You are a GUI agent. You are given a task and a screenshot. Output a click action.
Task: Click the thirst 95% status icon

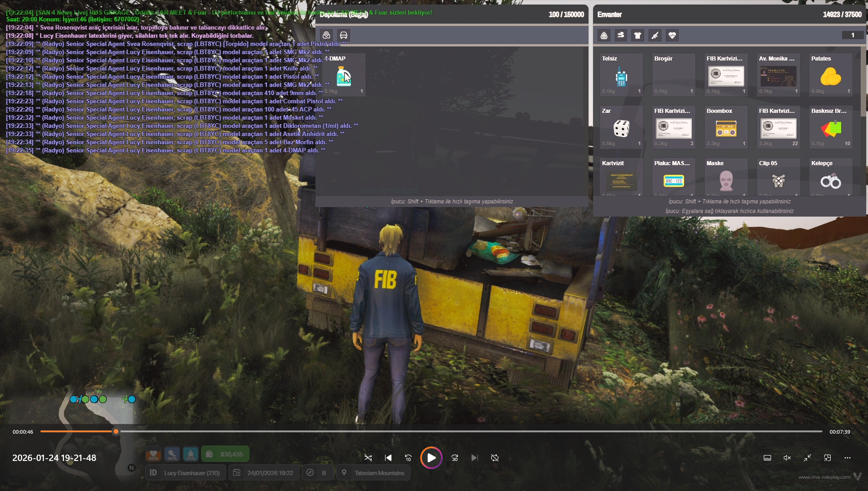coord(191,454)
